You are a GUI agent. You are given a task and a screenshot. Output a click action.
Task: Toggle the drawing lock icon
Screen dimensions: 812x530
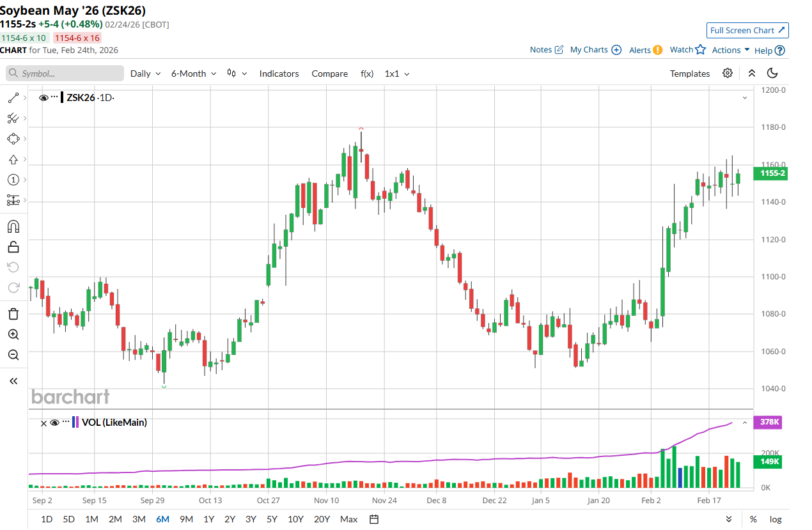coord(13,247)
